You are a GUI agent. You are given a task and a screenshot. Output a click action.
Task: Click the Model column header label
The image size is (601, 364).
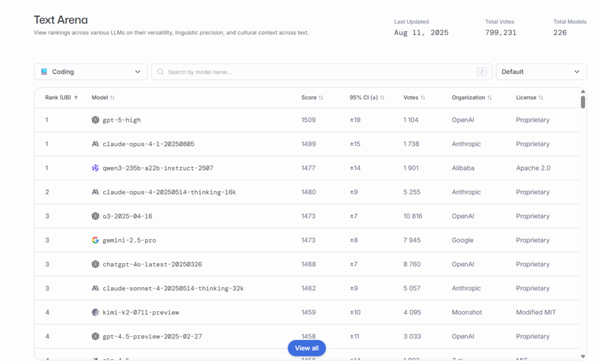(x=100, y=98)
